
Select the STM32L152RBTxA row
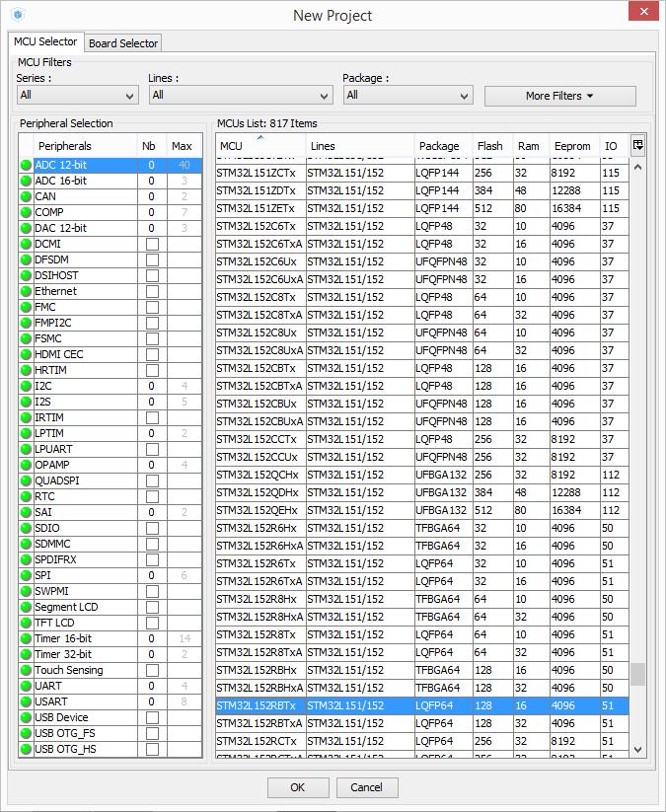point(422,723)
